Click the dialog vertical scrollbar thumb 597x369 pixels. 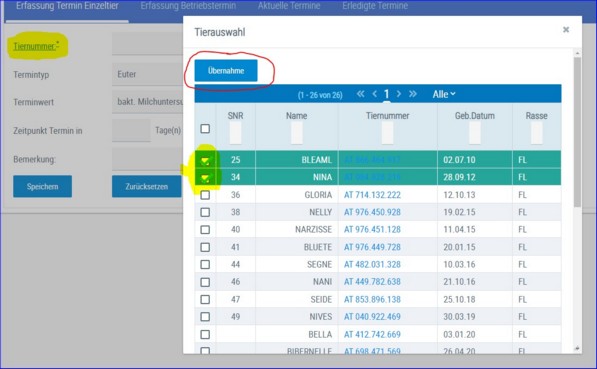(x=577, y=132)
